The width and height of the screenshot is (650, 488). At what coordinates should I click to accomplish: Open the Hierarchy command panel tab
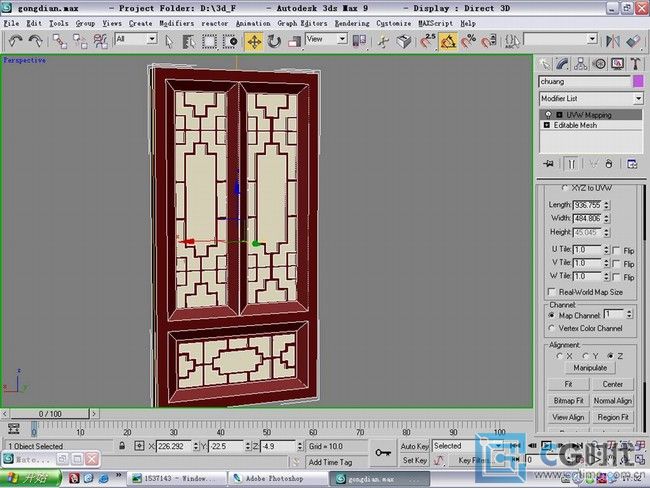[x=581, y=64]
